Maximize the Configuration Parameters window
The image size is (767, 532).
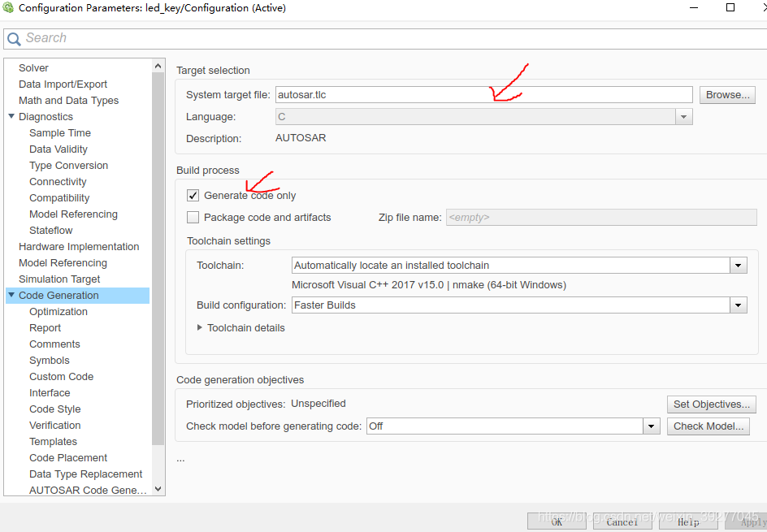click(730, 7)
